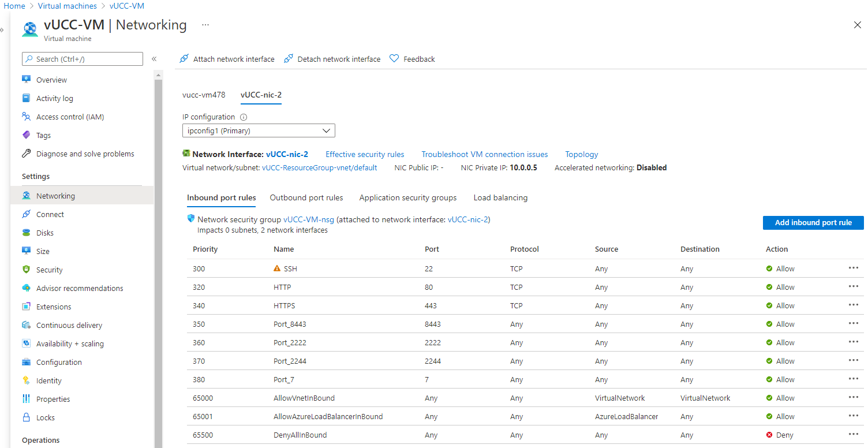This screenshot has height=448, width=868.
Task: Click port 8443 cell
Action: 433,324
